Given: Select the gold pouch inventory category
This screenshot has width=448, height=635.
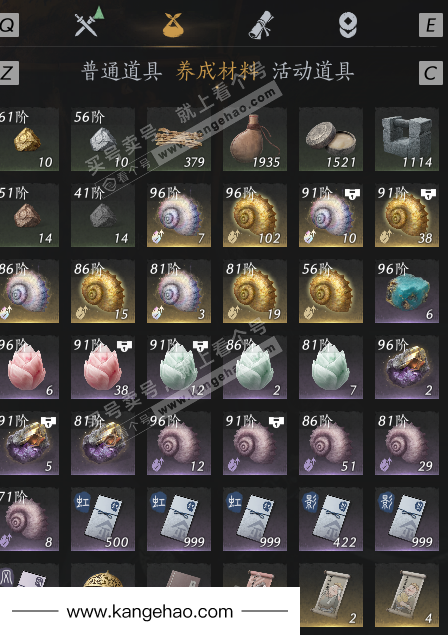Looking at the screenshot, I should point(173,25).
